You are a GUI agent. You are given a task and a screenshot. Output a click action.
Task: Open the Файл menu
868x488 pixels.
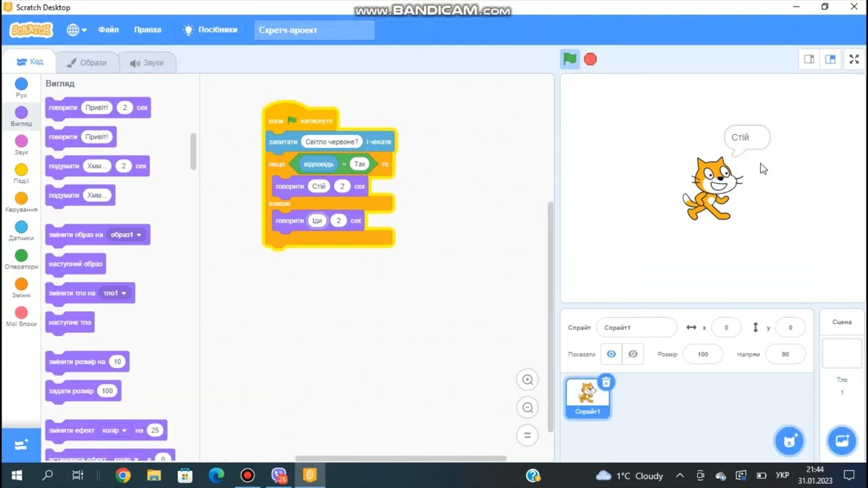pyautogui.click(x=108, y=30)
